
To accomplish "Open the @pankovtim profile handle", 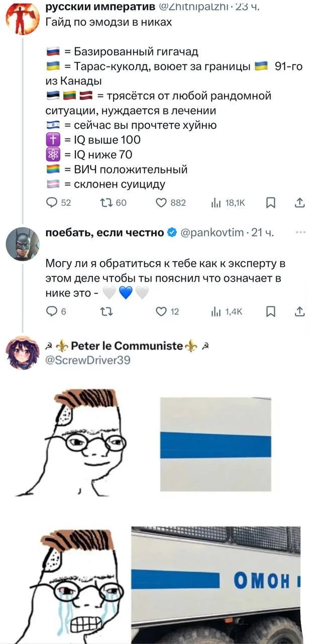I will [x=212, y=232].
